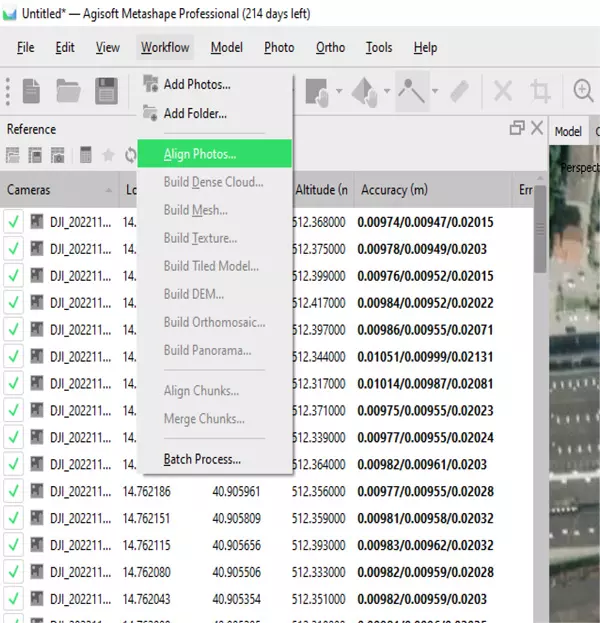Select the Ruler measurement tool icon
This screenshot has height=623, width=600.
[x=459, y=91]
